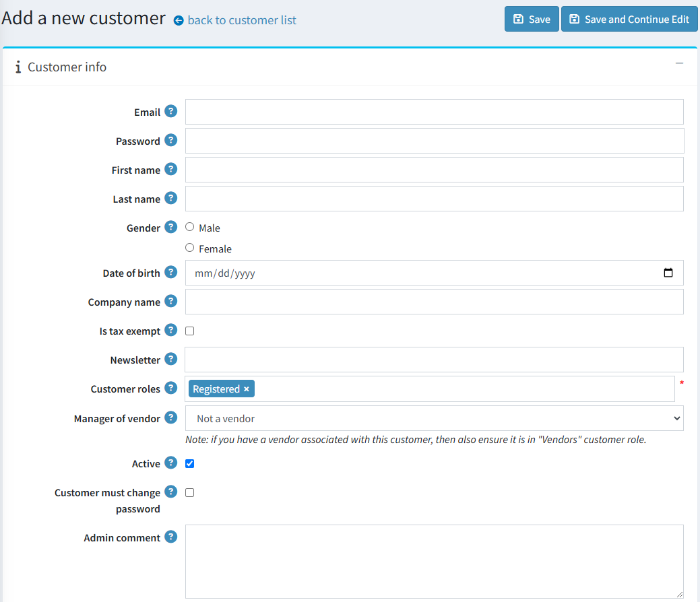Collapse the Customer info panel
700x602 pixels.
(679, 63)
